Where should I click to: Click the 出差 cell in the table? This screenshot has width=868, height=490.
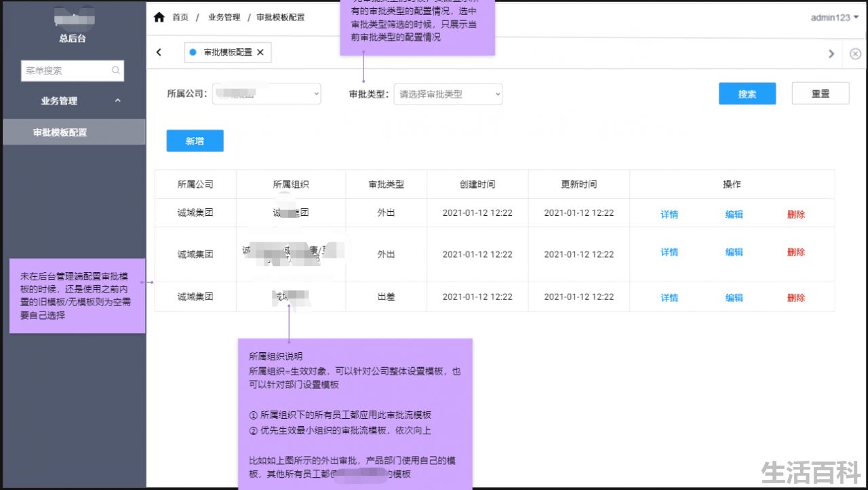tap(387, 297)
